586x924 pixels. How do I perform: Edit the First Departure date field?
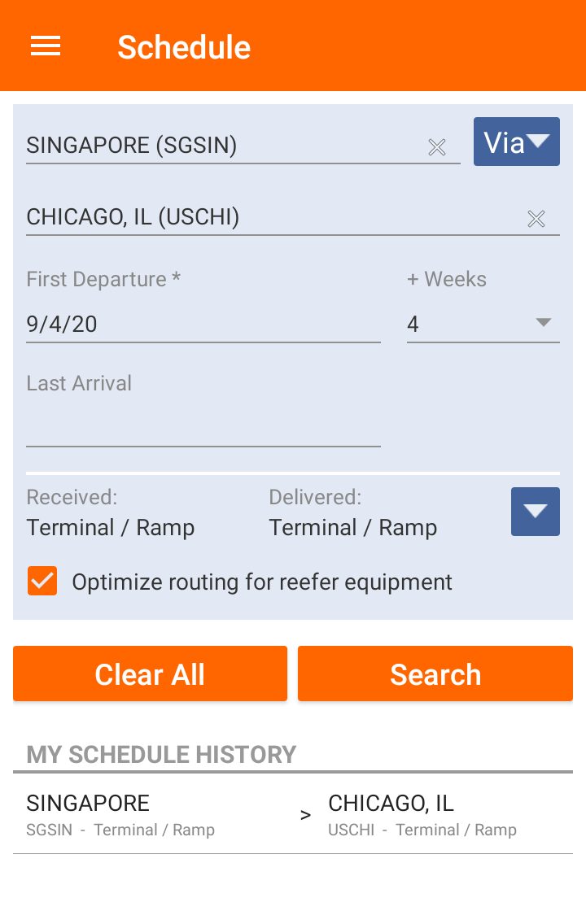(203, 324)
